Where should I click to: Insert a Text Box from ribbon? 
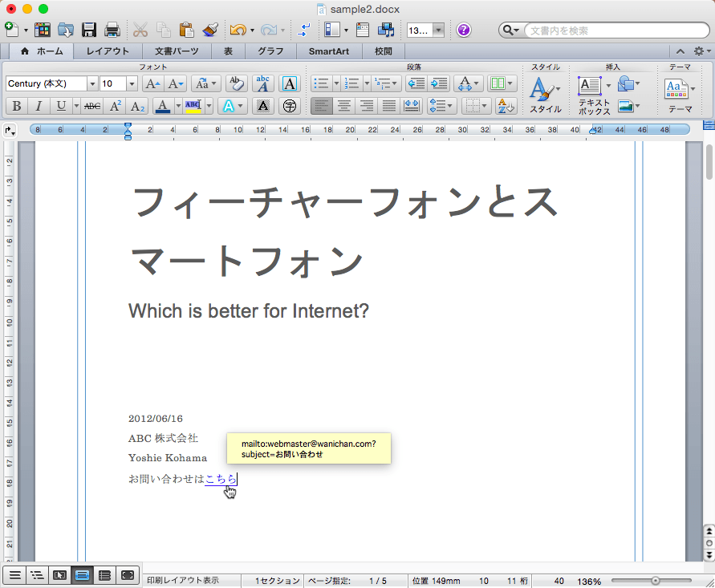coord(590,86)
